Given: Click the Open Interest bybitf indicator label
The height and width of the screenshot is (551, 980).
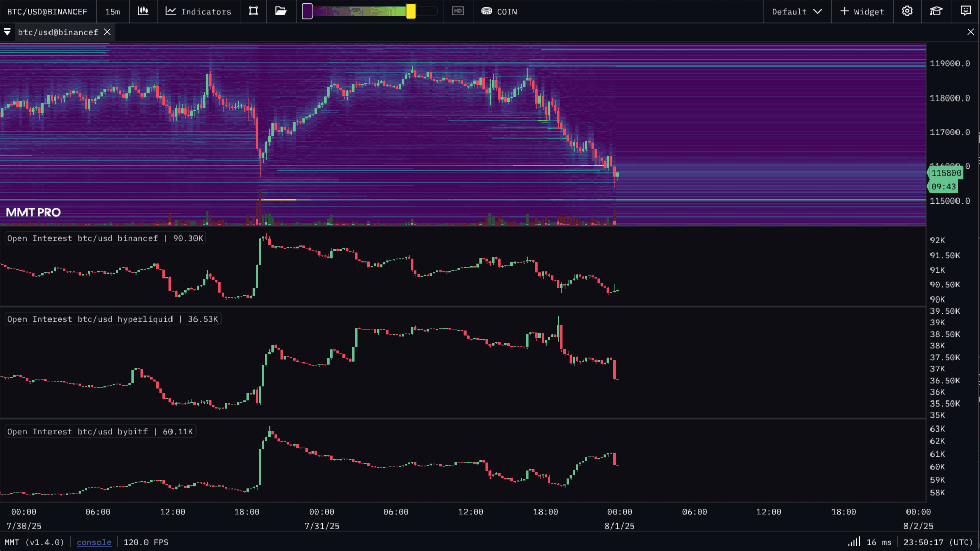Looking at the screenshot, I should 100,432.
